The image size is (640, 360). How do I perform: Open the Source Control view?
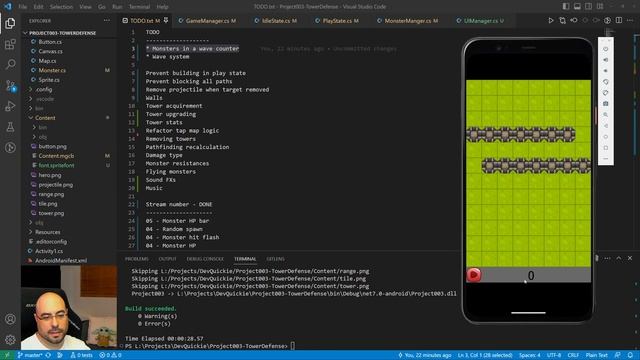pos(10,85)
